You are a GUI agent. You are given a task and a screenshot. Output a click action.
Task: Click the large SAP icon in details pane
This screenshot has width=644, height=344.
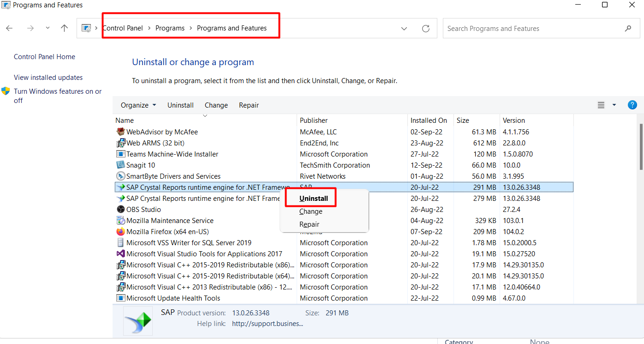point(138,321)
